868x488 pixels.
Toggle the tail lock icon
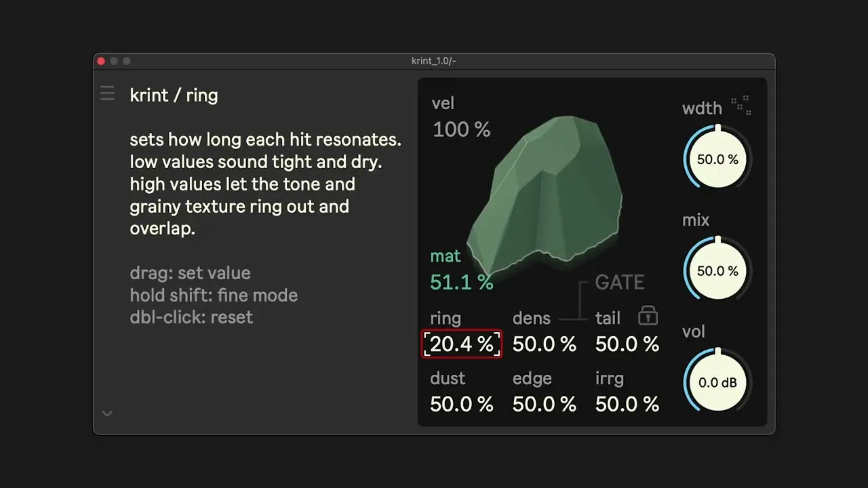tap(648, 315)
